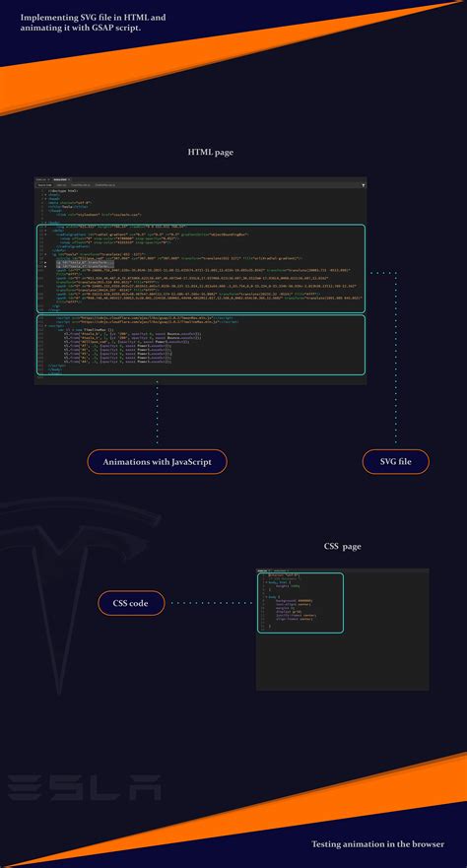Click the 'HTML page' heading
Screen dimensions: 467x868
point(211,152)
